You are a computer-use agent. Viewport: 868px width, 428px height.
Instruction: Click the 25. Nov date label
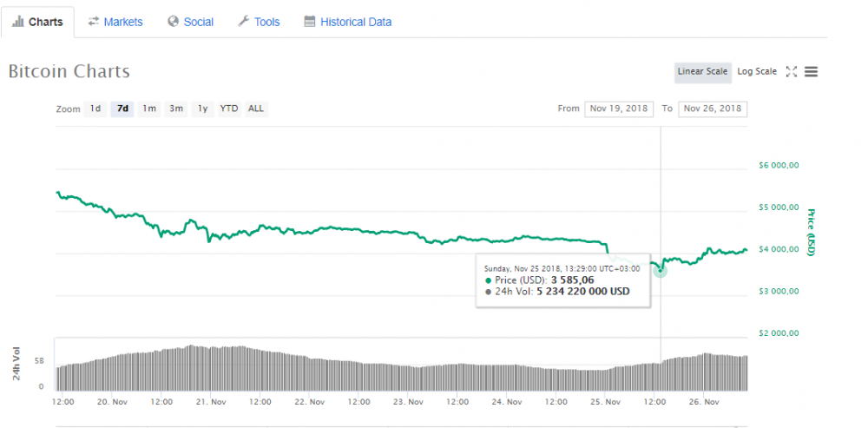tap(605, 402)
